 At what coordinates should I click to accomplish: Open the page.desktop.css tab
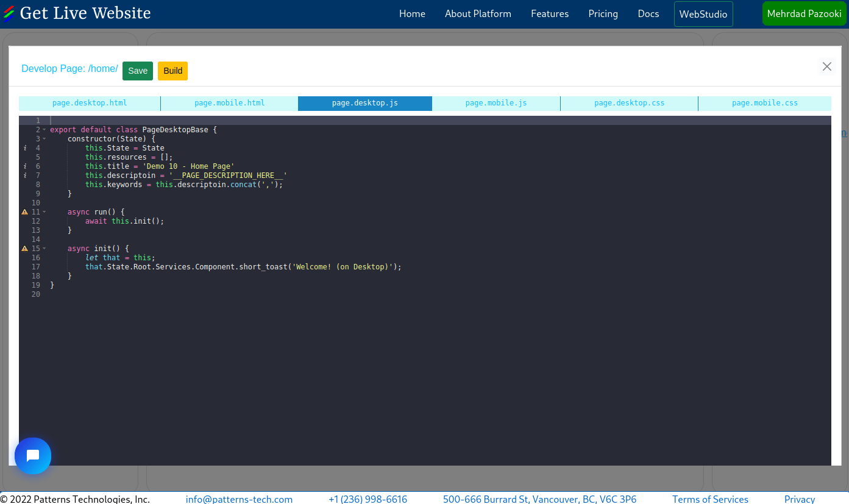(629, 103)
